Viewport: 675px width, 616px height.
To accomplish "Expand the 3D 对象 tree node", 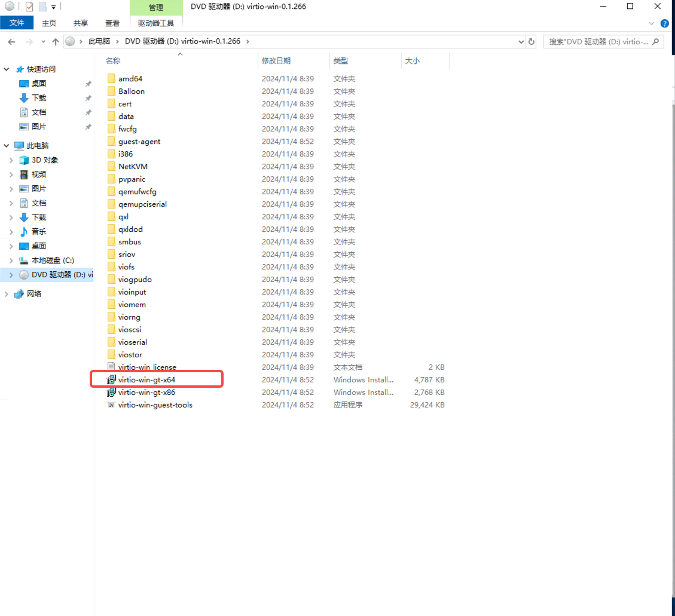I will 11,160.
